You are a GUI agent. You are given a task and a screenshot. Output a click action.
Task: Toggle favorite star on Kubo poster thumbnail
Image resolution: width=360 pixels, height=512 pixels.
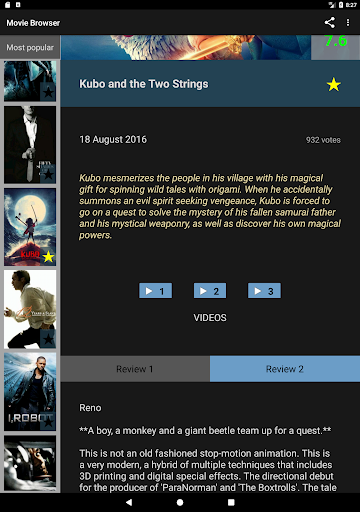[48, 257]
